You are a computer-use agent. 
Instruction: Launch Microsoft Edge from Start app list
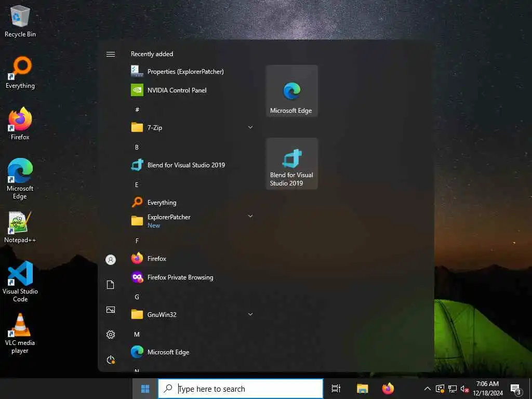point(193,352)
